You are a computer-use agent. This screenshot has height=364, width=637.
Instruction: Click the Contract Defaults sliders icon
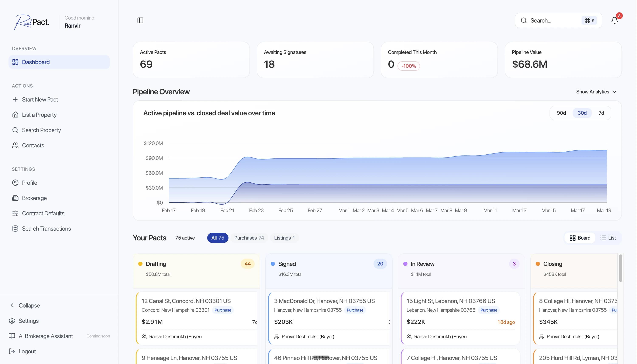(15, 213)
